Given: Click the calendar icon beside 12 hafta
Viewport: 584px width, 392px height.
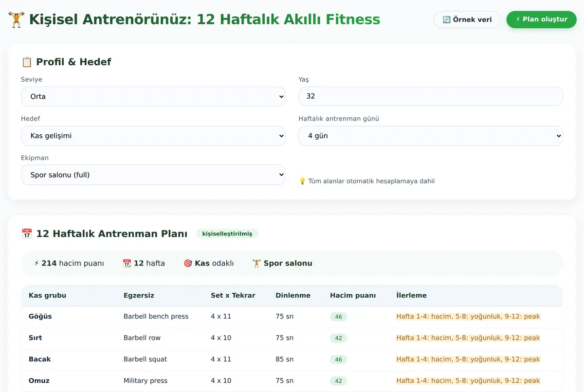Looking at the screenshot, I should click(127, 263).
